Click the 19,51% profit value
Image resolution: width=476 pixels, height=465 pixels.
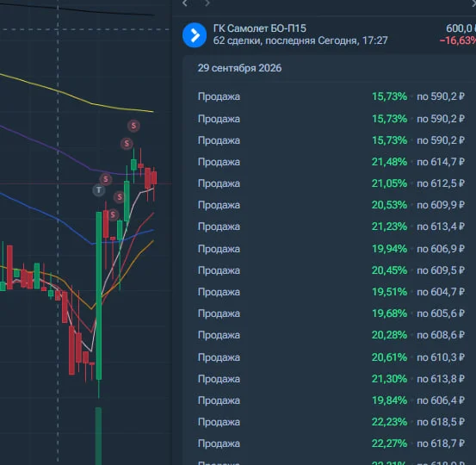[x=389, y=292]
